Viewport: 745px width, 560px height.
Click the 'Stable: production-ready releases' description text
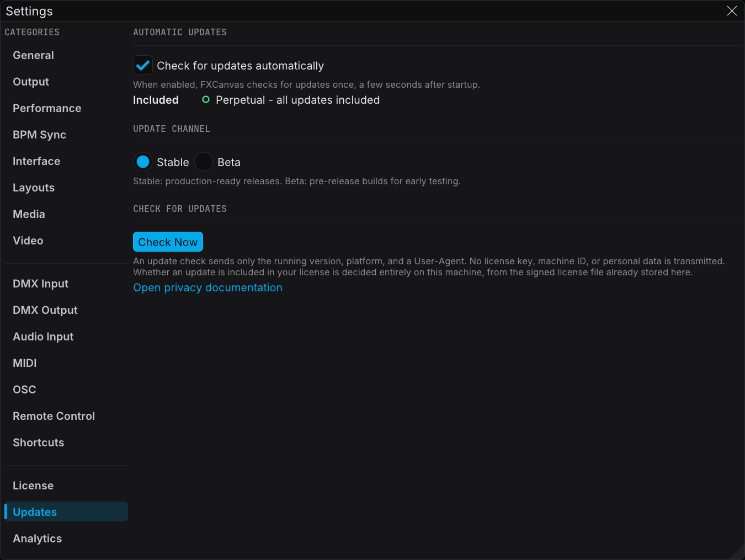click(297, 181)
